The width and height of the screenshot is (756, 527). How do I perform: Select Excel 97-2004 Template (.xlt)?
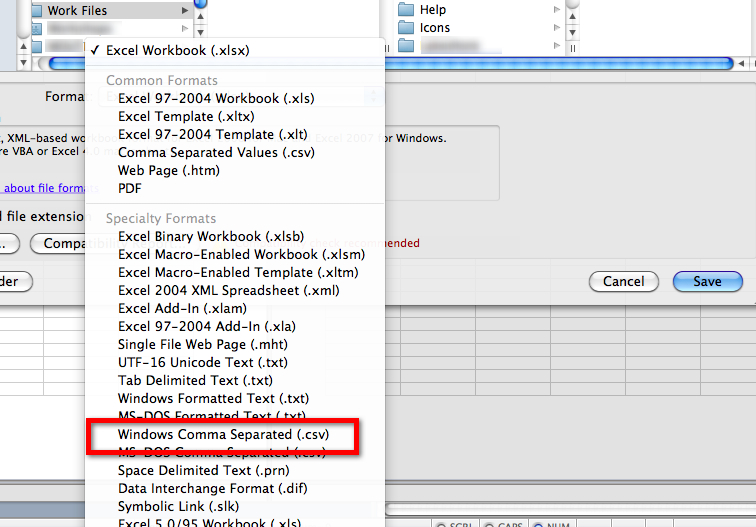(x=213, y=134)
